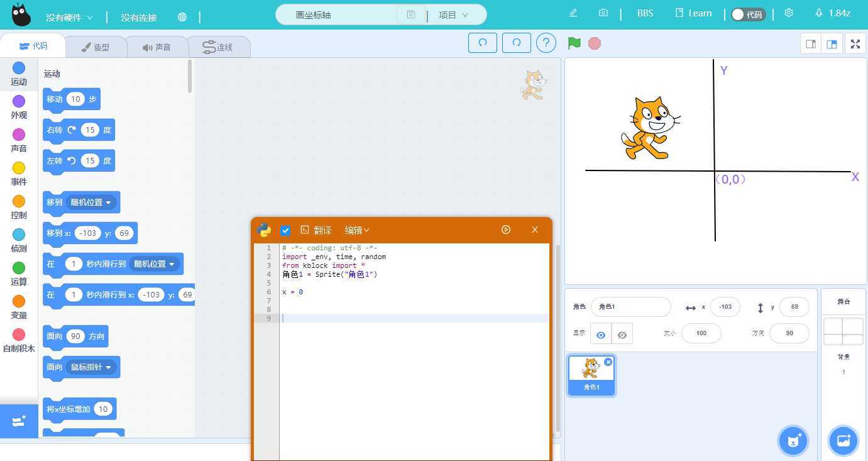
Task: Click the Python logo in code editor
Action: (x=265, y=230)
